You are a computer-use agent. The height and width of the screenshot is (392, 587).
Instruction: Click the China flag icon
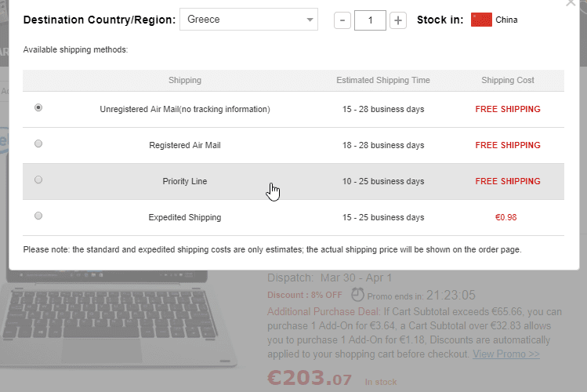pyautogui.click(x=481, y=20)
